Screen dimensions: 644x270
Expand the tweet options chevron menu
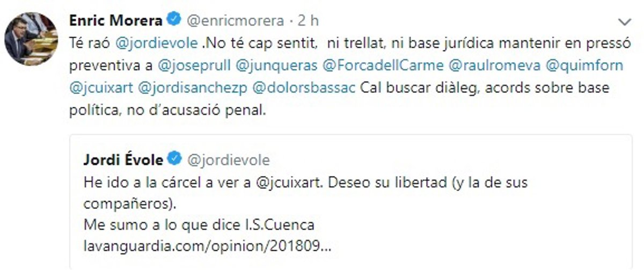625,22
